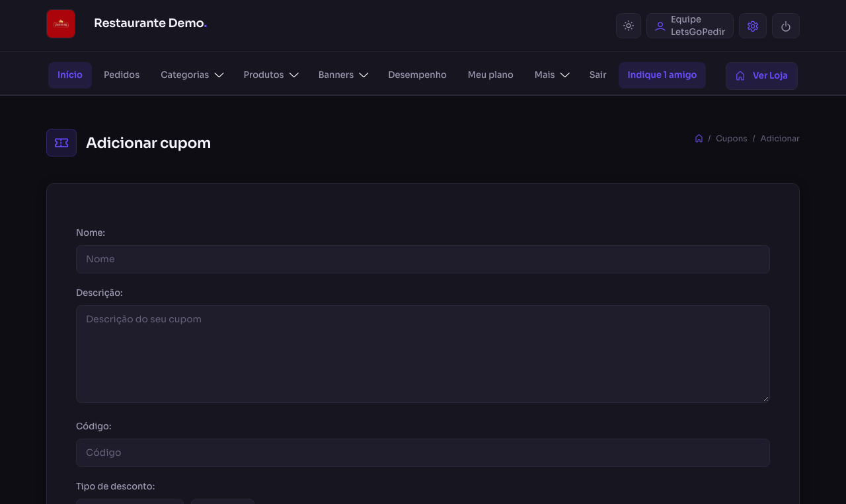Open the settings gear icon

(753, 26)
